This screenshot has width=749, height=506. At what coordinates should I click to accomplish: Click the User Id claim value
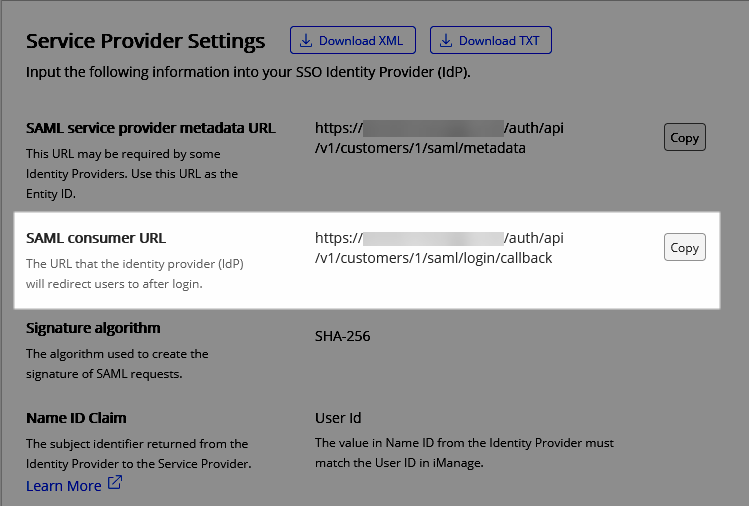[x=338, y=418]
